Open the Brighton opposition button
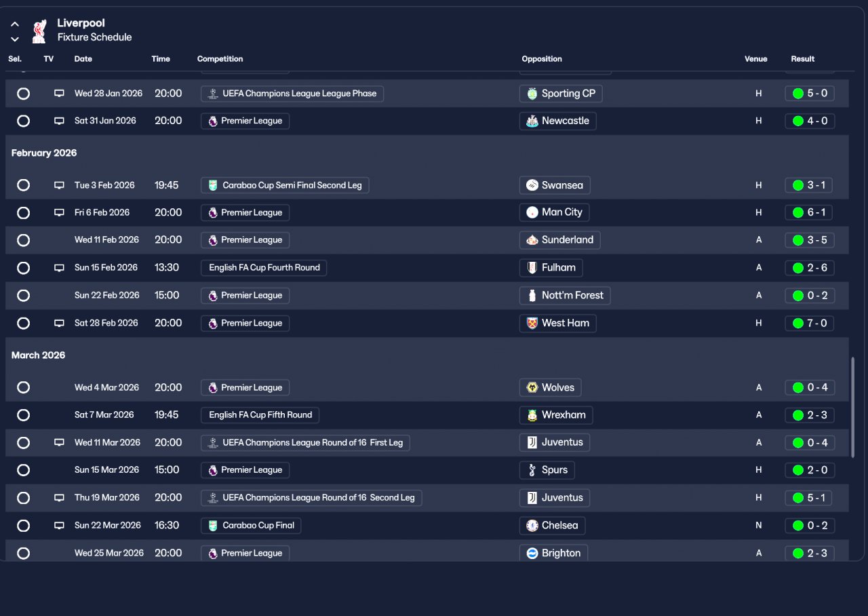 click(554, 552)
